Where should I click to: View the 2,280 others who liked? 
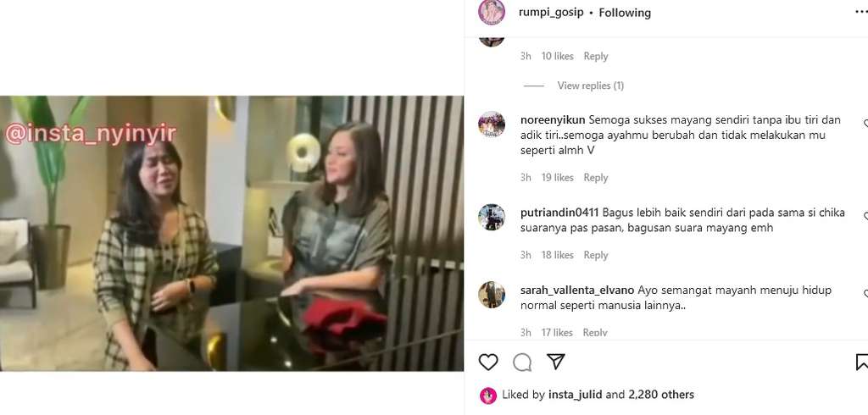coord(661,395)
